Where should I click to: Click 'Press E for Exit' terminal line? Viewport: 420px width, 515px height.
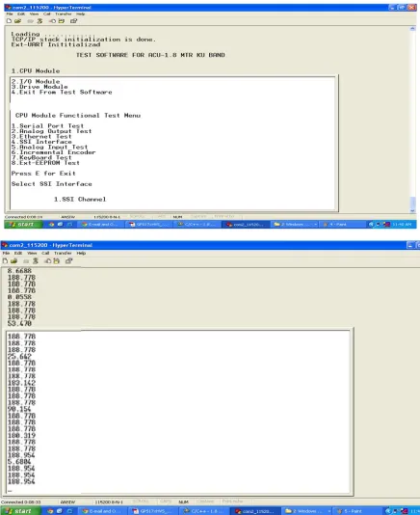pyautogui.click(x=43, y=173)
